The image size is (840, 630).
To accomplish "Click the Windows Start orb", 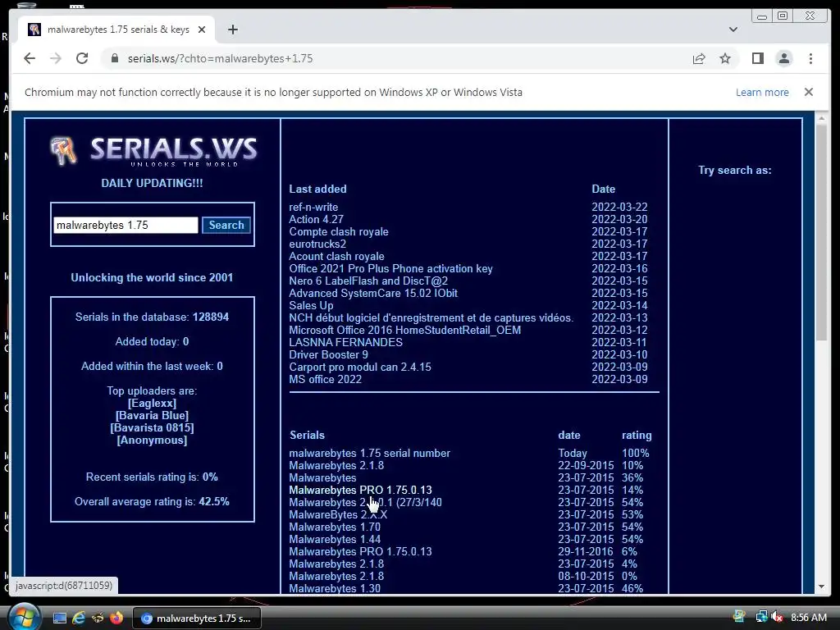I will pos(24,617).
